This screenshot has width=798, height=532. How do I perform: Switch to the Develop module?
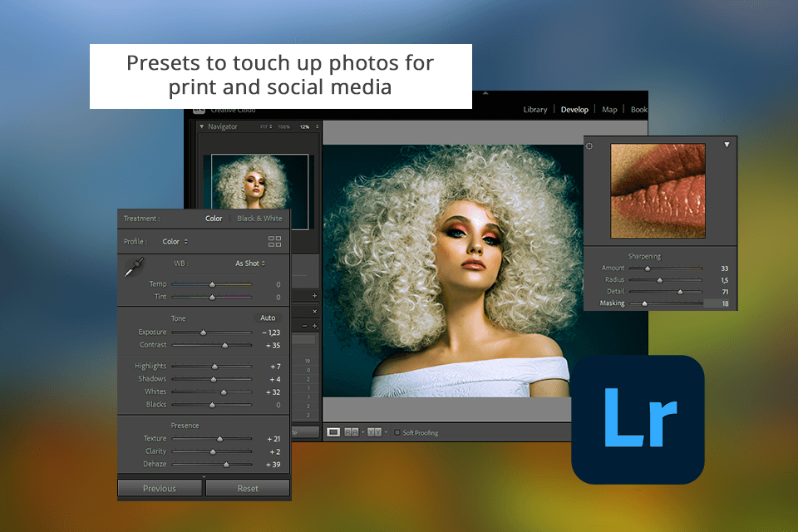[574, 110]
